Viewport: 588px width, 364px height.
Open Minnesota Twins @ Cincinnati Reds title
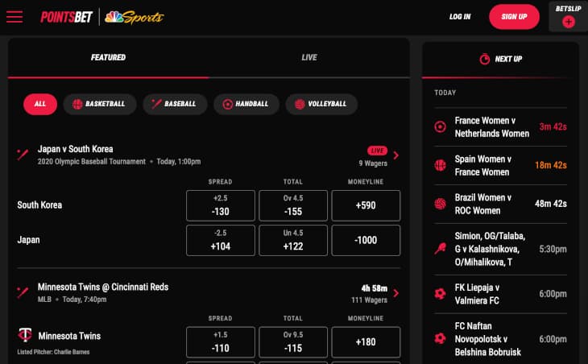(x=103, y=287)
